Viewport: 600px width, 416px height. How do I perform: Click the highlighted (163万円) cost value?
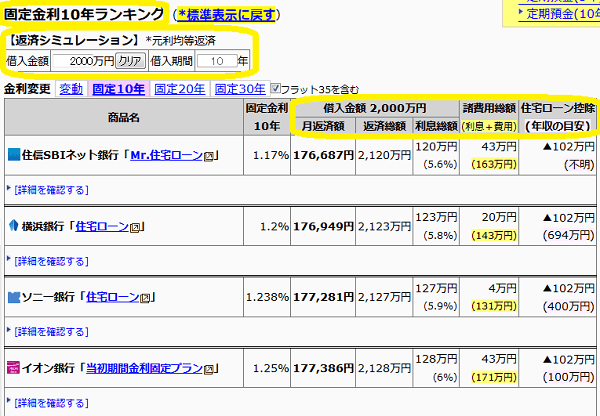[x=494, y=165]
